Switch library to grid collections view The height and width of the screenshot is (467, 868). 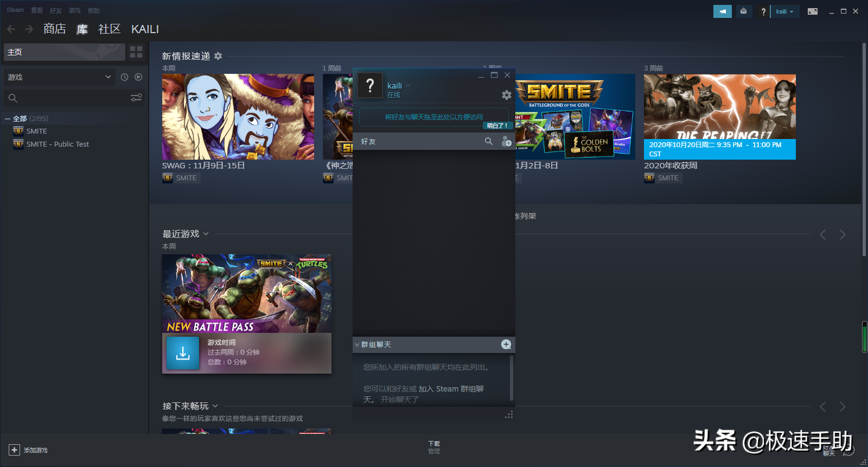[x=136, y=52]
